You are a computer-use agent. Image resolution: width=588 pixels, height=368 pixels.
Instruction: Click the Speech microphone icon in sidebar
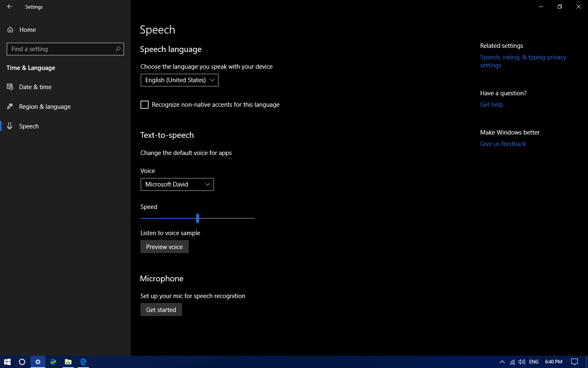(10, 126)
